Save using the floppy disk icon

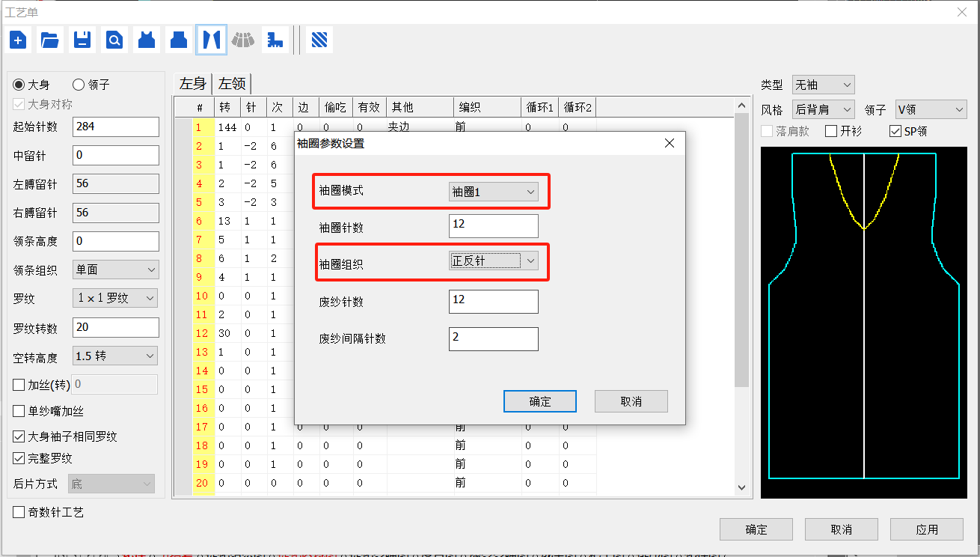point(82,40)
